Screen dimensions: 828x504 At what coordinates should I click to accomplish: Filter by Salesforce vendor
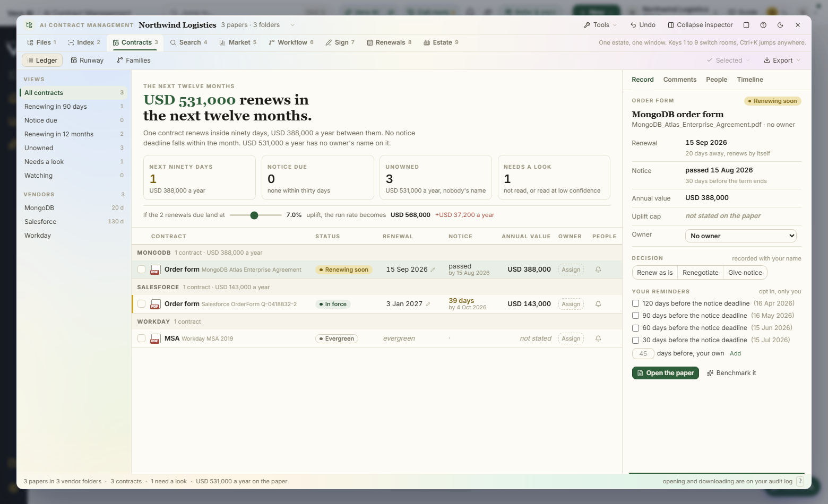coord(73,222)
